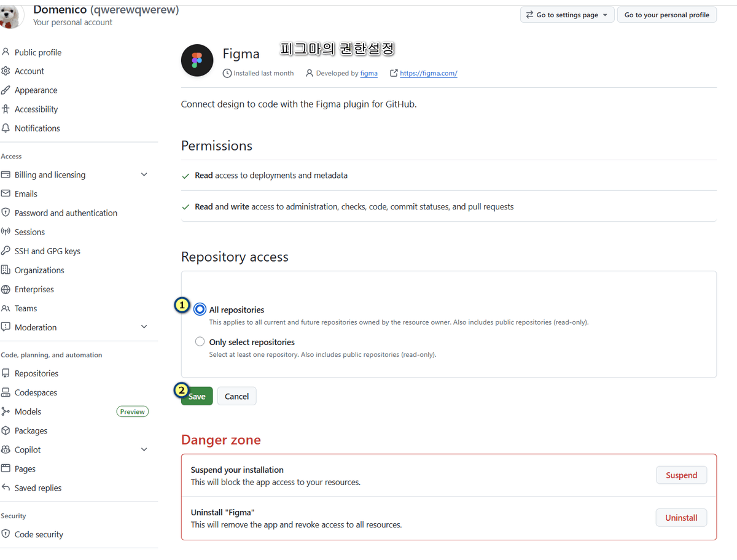The width and height of the screenshot is (737, 560).
Task: Go to Password and authentication settings
Action: coord(66,213)
